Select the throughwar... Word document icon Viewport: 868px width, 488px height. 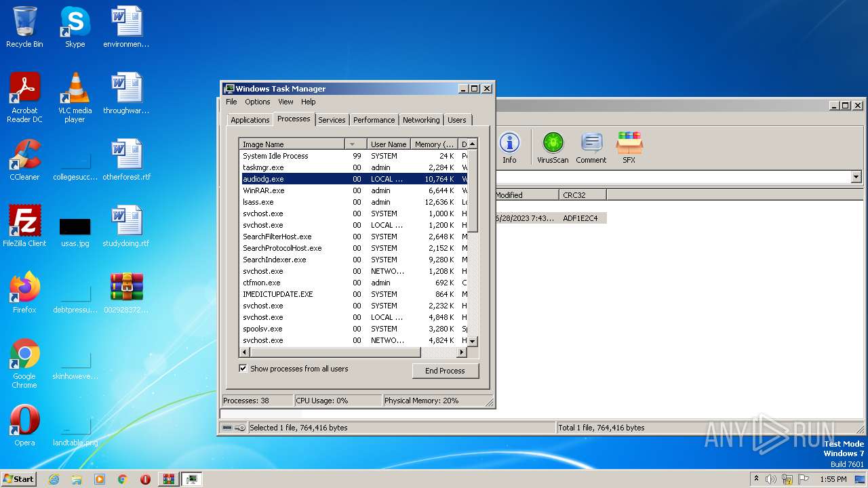click(127, 94)
